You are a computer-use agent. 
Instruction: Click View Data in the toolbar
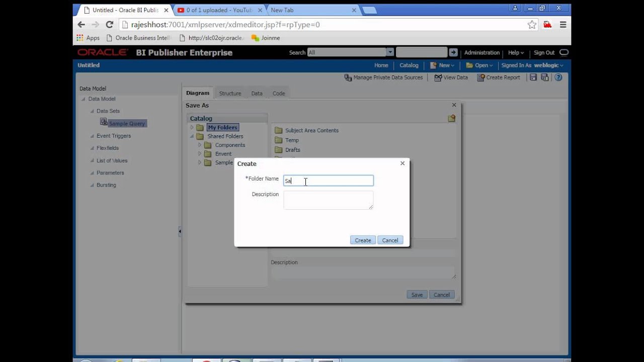[x=451, y=77]
